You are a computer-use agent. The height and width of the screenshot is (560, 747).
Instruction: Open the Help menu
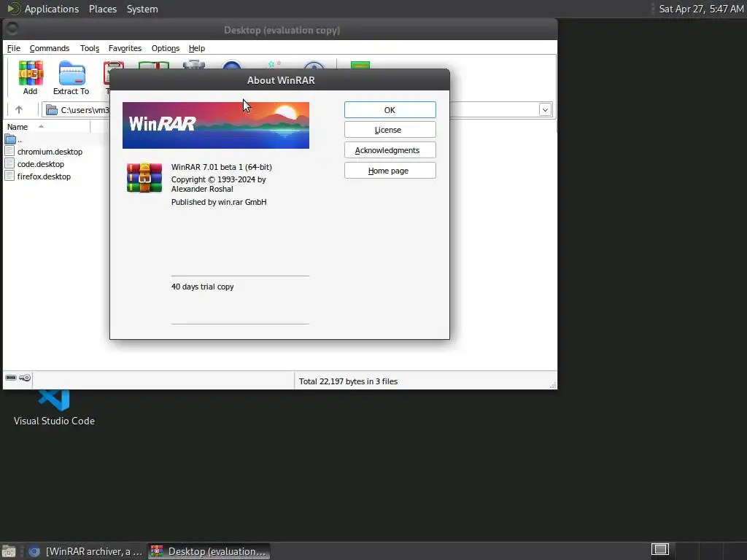197,48
